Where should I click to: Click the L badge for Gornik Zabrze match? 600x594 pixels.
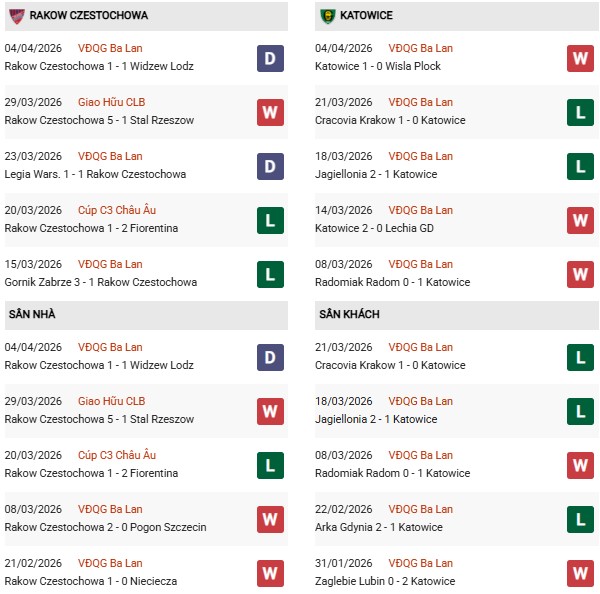[270, 274]
